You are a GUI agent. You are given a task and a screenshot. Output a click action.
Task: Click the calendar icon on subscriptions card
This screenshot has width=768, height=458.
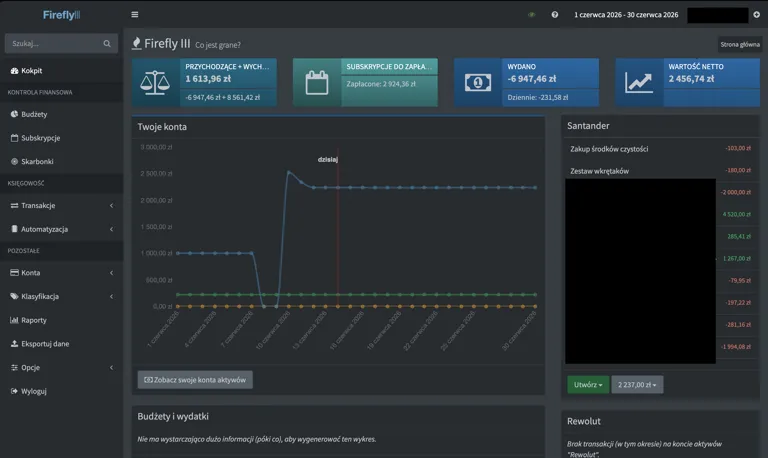317,82
